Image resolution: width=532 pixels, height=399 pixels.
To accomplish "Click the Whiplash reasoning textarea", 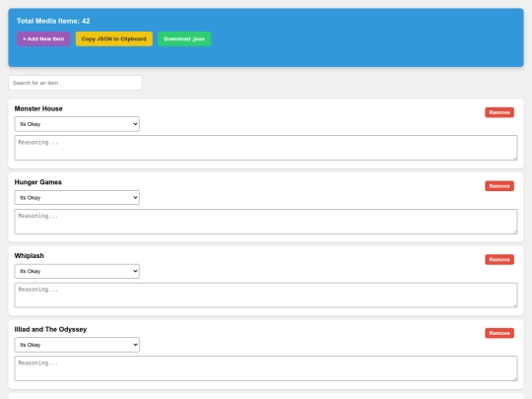I will (x=266, y=295).
